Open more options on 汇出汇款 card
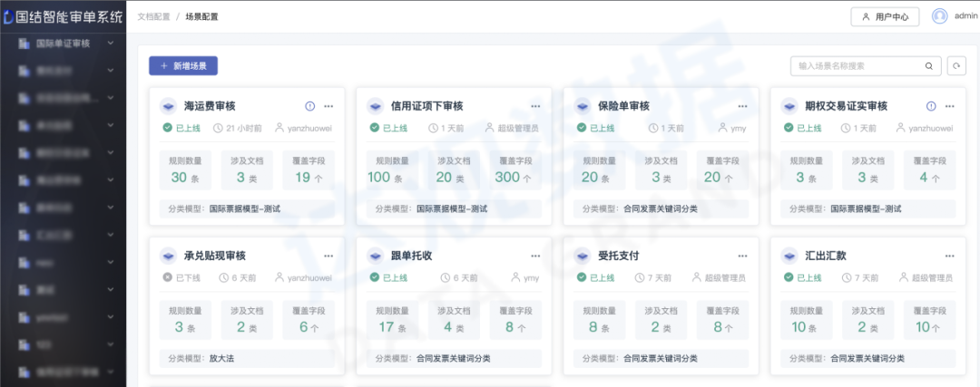This screenshot has width=980, height=387. tap(950, 256)
